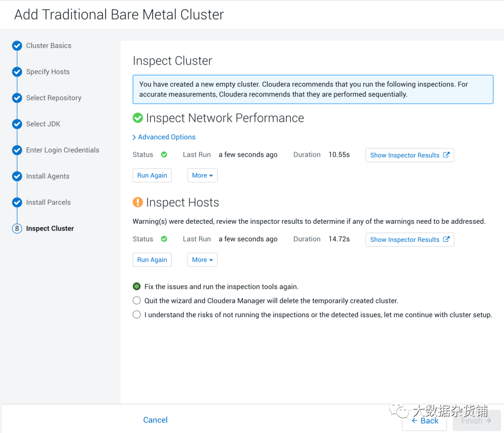
Task: Select 'Fix the issues and run inspection tools again'
Action: point(137,286)
